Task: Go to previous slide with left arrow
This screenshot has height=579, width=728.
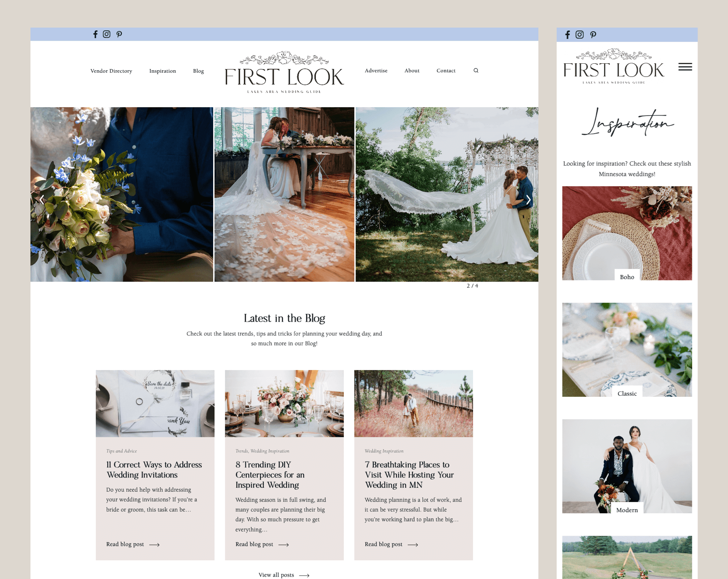Action: click(x=42, y=200)
